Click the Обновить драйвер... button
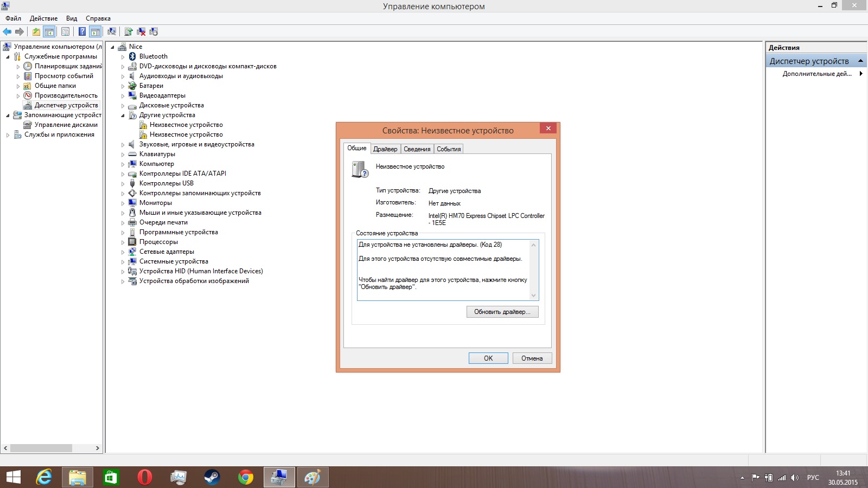This screenshot has height=488, width=868. point(502,312)
